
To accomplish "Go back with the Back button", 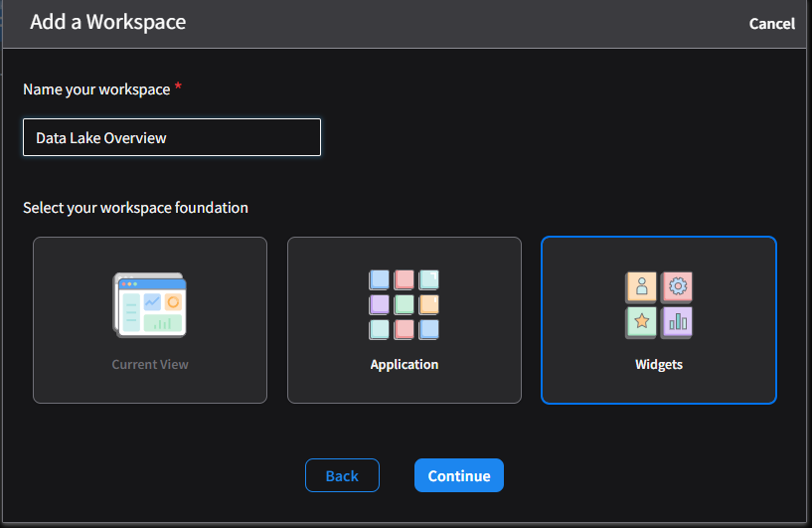I will pos(342,475).
